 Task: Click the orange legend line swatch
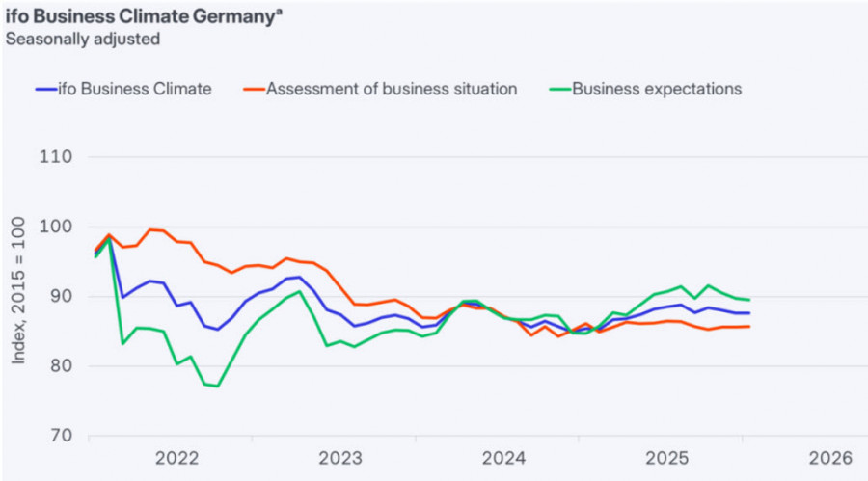253,89
